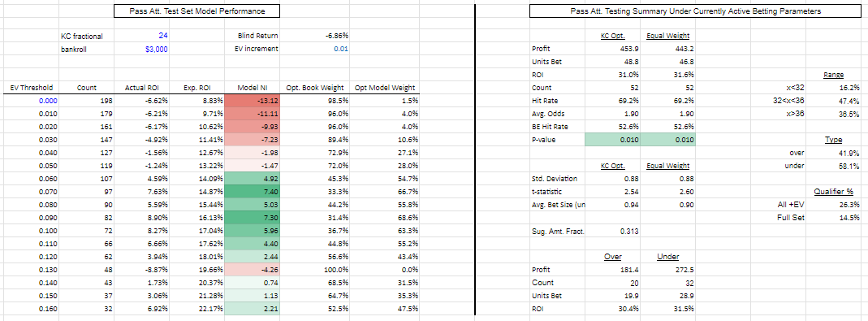
Task: Select the red Model NI cell -13.12
Action: click(x=252, y=101)
